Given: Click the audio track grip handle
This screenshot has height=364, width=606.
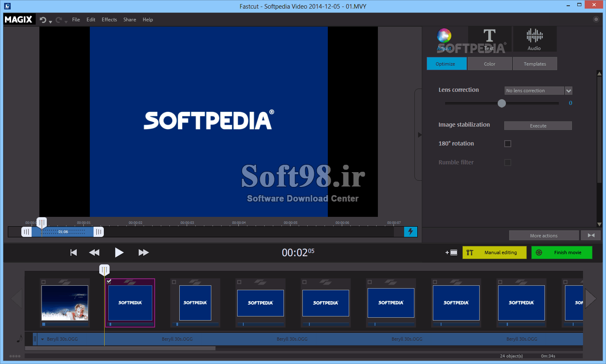Looking at the screenshot, I should pyautogui.click(x=35, y=339).
